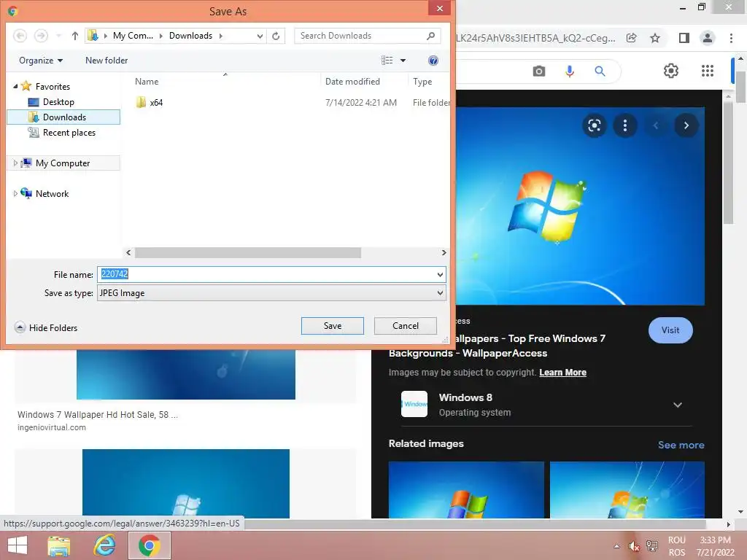747x560 pixels.
Task: Click the Cancel button
Action: click(406, 326)
